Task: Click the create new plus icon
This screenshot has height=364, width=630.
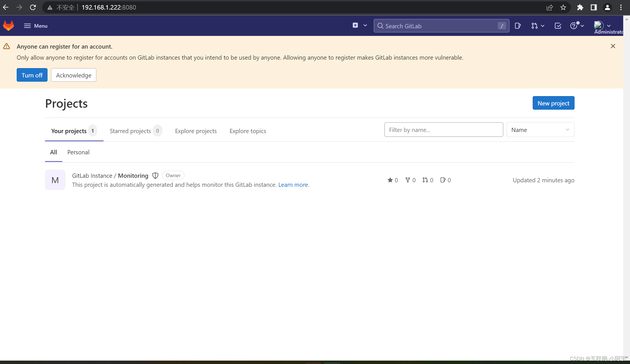Action: (x=355, y=25)
